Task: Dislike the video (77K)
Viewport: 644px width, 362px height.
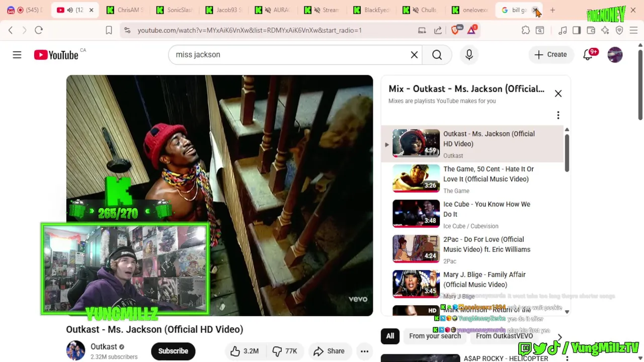Action: (285, 351)
